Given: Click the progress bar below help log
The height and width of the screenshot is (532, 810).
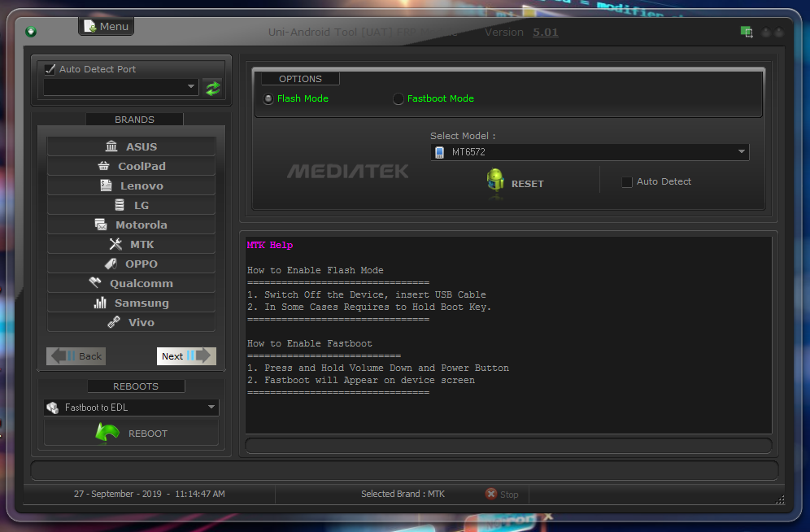Looking at the screenshot, I should coord(509,445).
